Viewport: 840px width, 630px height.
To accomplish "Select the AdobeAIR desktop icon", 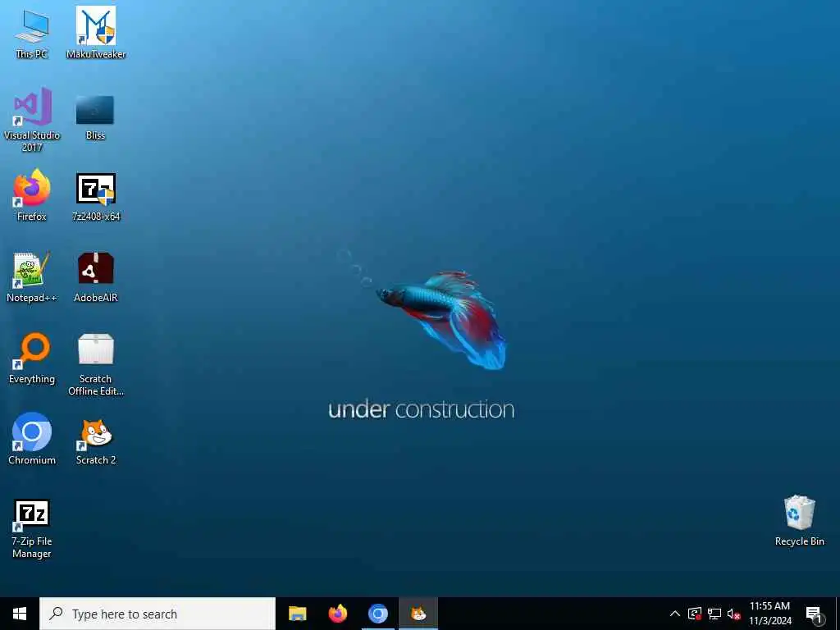I will tap(95, 277).
